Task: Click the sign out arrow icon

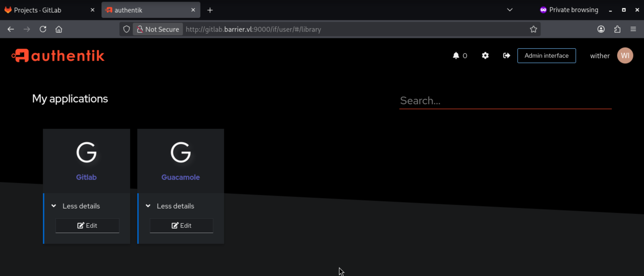Action: coord(506,55)
